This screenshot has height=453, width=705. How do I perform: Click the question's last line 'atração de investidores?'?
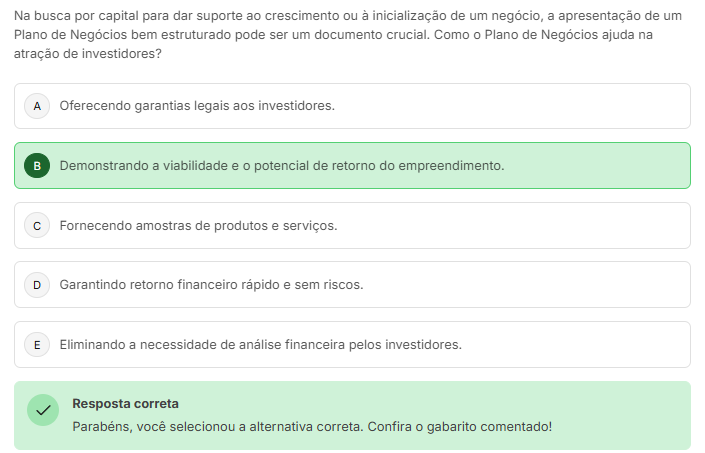(88, 53)
